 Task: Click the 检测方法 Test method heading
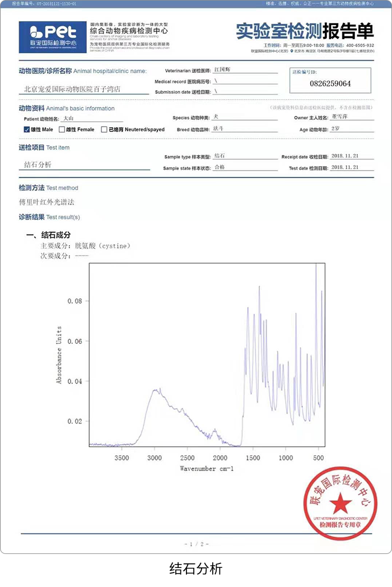[x=48, y=188]
